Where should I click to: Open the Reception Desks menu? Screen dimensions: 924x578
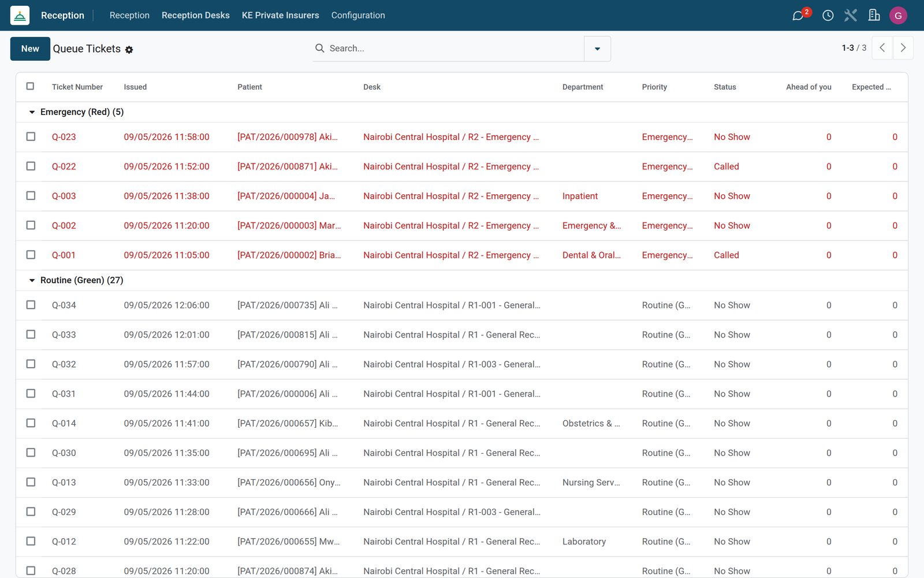196,16
